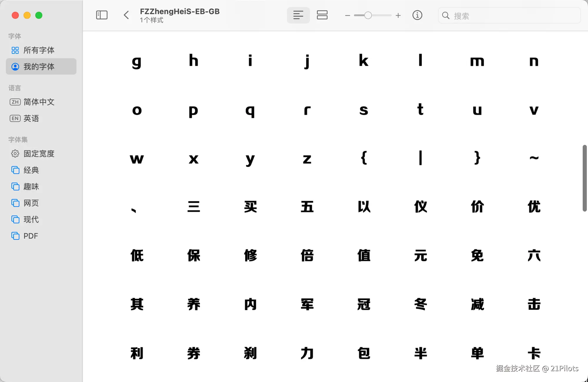Open the PDF font collection
Image resolution: width=588 pixels, height=382 pixels.
click(31, 236)
